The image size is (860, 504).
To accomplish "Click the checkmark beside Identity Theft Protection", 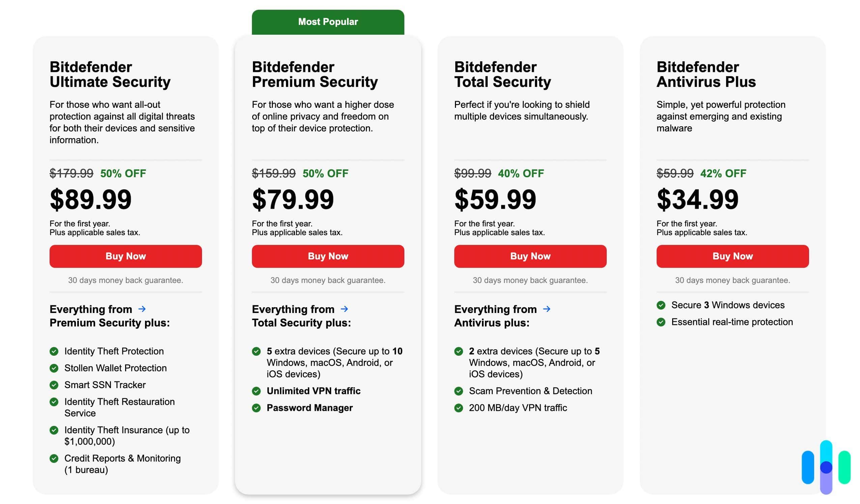I will pos(55,352).
